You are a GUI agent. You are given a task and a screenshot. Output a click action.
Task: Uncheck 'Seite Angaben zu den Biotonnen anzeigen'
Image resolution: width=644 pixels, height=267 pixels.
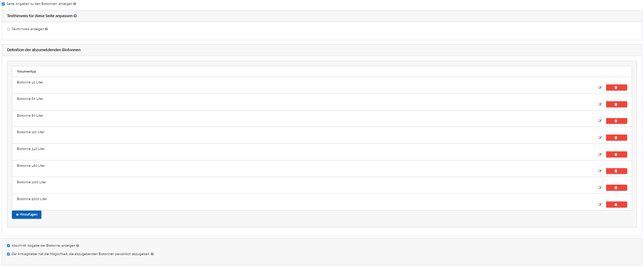coord(4,4)
